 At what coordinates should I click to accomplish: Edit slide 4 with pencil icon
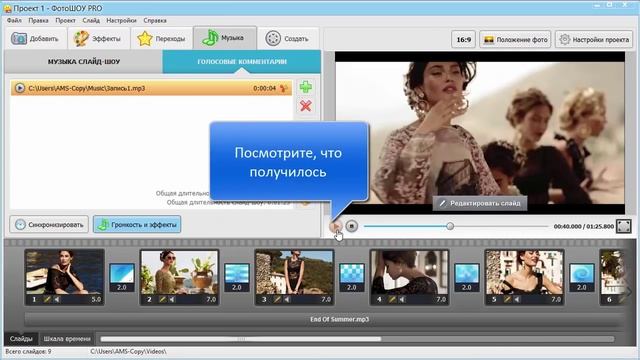coord(392,300)
